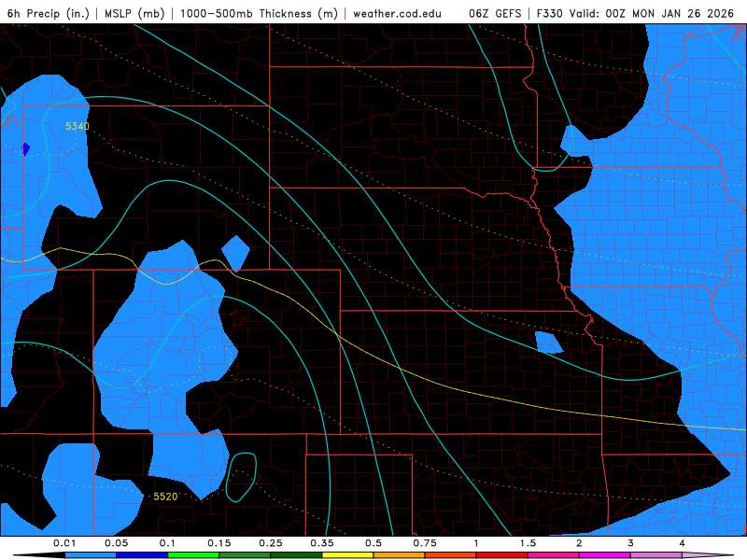The width and height of the screenshot is (747, 560).
Task: Select the red 1 inch legend swatch
Action: point(502,555)
